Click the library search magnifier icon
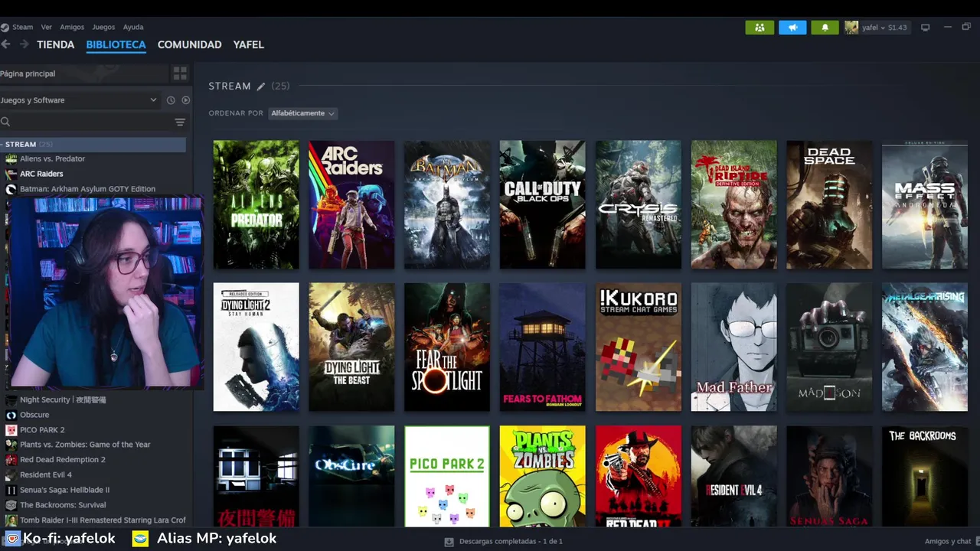Screen dimensions: 980x551 5,122
